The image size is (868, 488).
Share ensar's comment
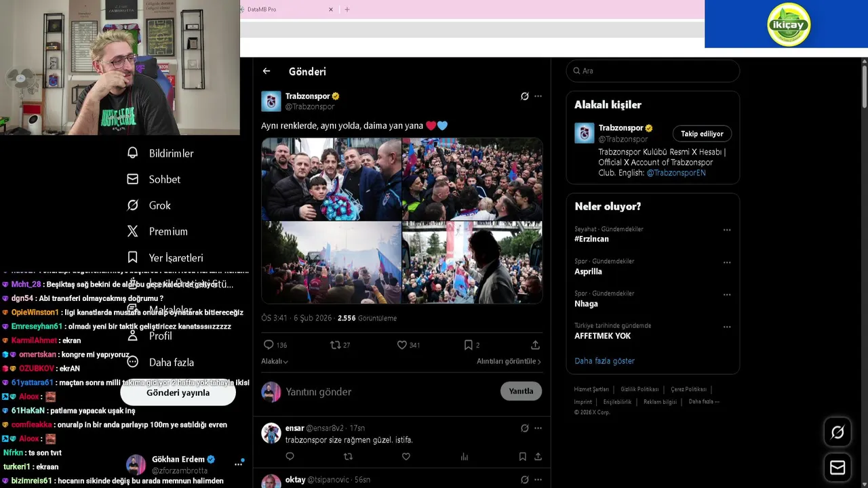pyautogui.click(x=538, y=457)
